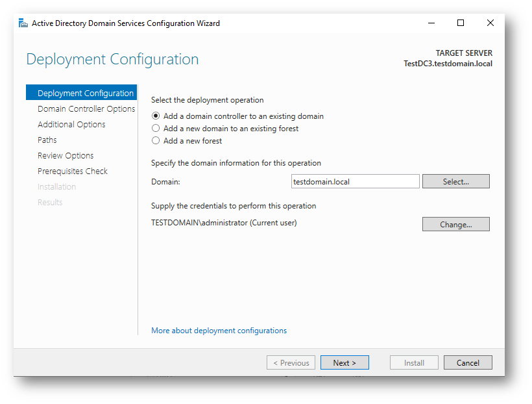Open the Prerequisites Check step
Image resolution: width=532 pixels, height=404 pixels.
pyautogui.click(x=73, y=171)
